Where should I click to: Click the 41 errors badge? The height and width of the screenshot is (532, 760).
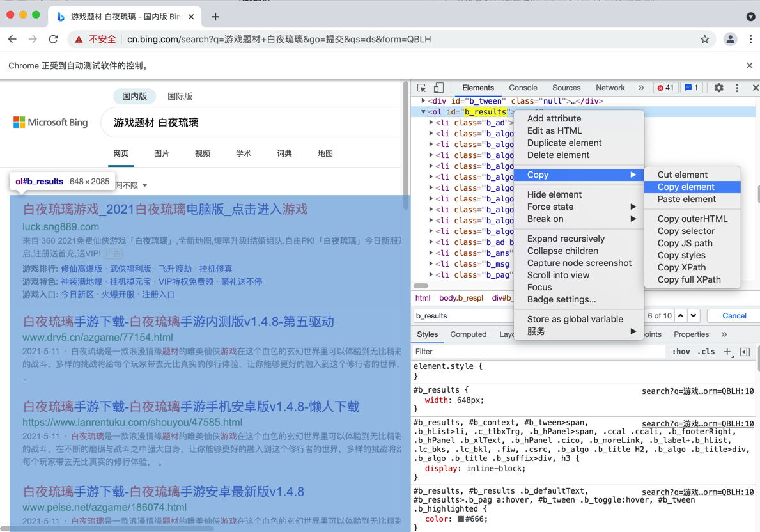[665, 88]
